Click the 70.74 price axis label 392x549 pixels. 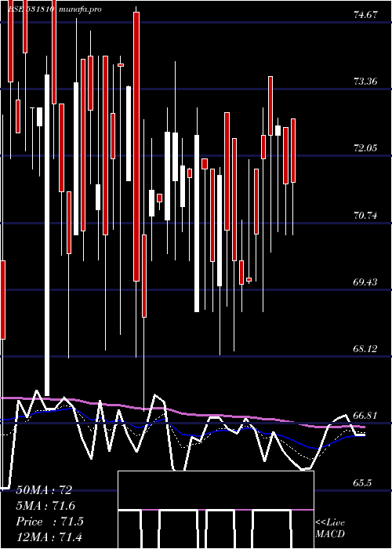pos(365,216)
